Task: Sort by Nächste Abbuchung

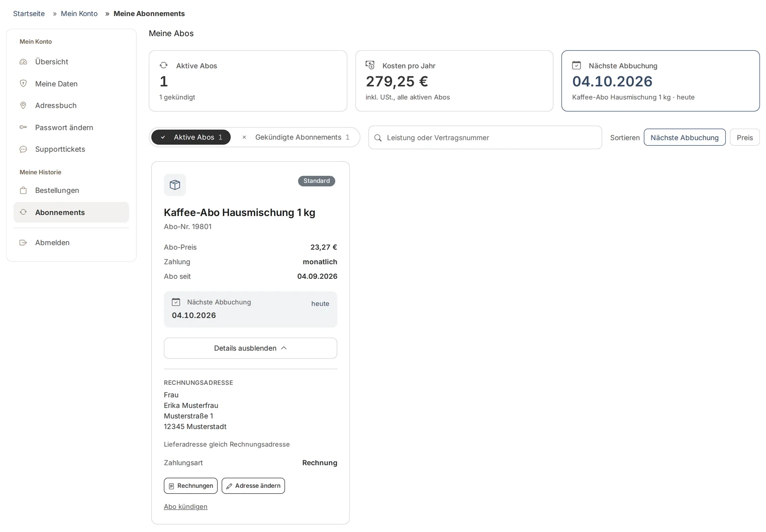Action: pyautogui.click(x=685, y=138)
